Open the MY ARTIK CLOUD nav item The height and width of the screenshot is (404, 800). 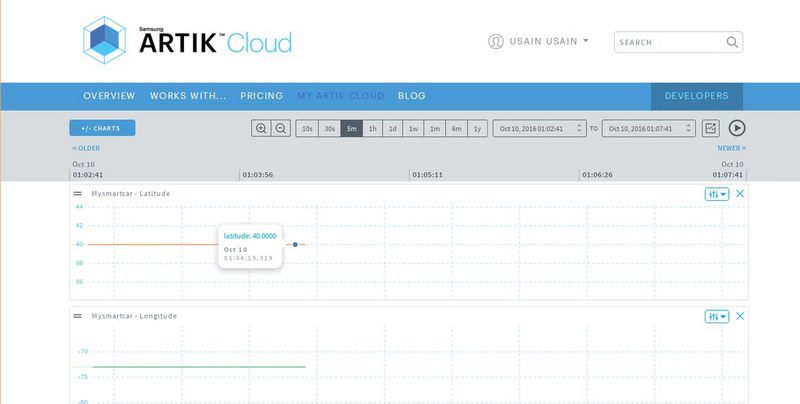pos(340,96)
